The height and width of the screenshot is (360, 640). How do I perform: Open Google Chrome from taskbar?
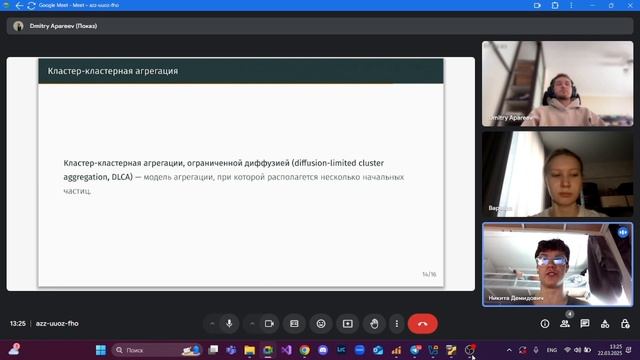[304, 350]
